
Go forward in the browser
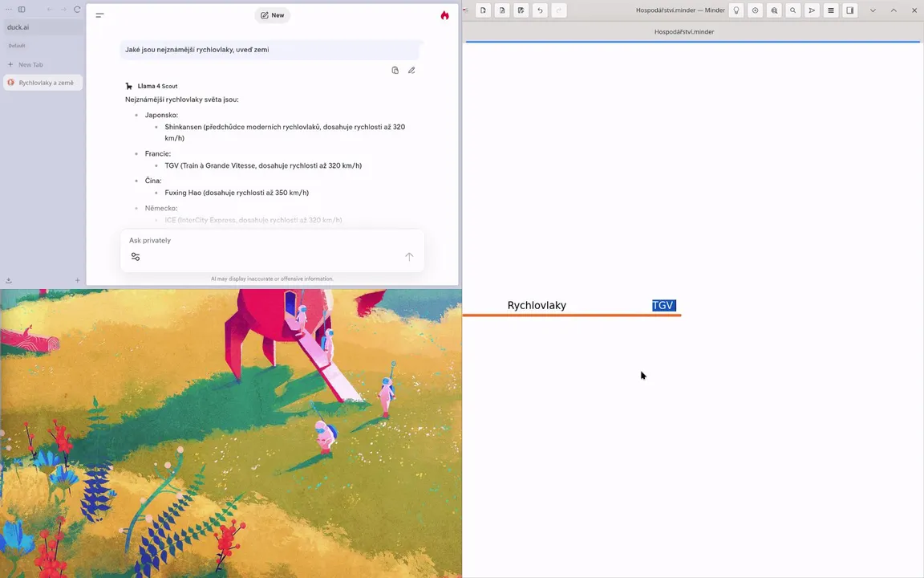pos(63,10)
